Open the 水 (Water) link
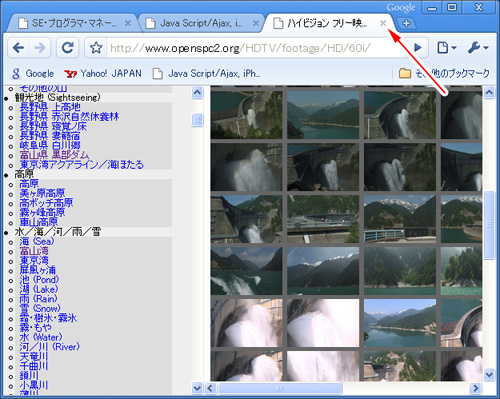 (x=41, y=337)
